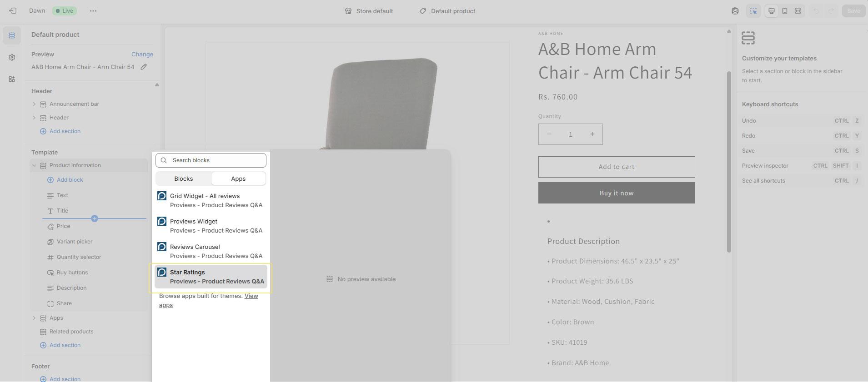Image resolution: width=868 pixels, height=382 pixels.
Task: Click the pencil icon beside preview product
Action: 144,67
